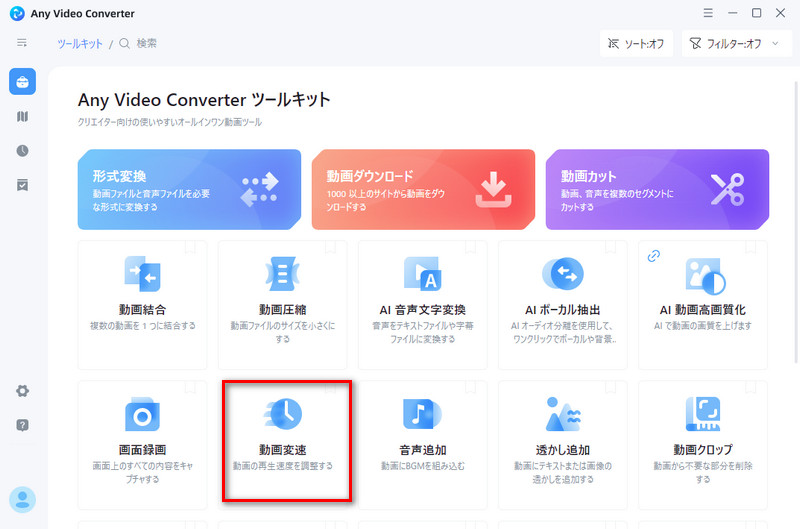Open the 動画ダウンロード banner
The width and height of the screenshot is (800, 529).
(x=423, y=189)
